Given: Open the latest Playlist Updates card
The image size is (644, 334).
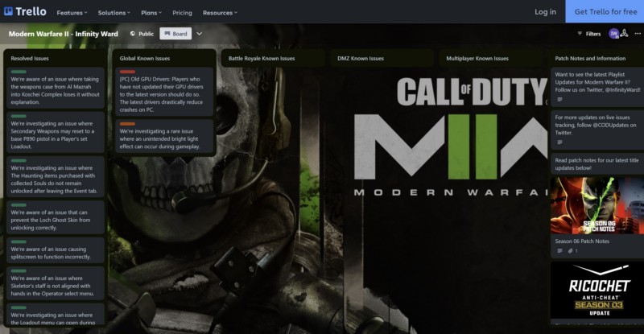Looking at the screenshot, I should click(x=597, y=87).
